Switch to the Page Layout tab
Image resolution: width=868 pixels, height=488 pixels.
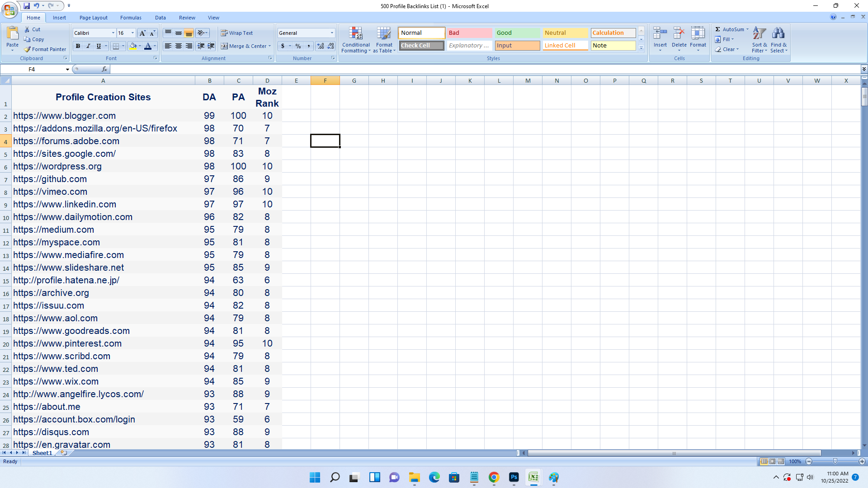point(93,18)
